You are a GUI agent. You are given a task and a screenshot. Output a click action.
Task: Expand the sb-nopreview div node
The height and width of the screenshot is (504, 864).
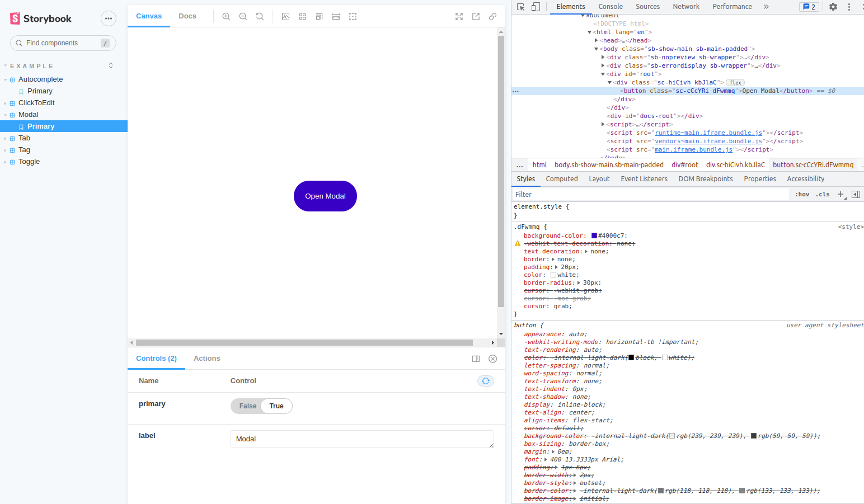603,57
